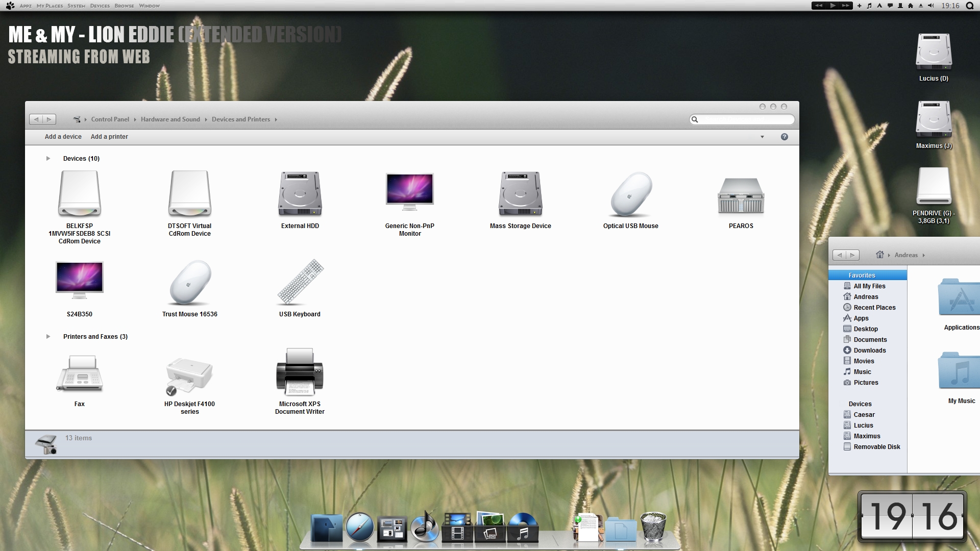
Task: Open the Movies stack in the dock
Action: click(457, 528)
